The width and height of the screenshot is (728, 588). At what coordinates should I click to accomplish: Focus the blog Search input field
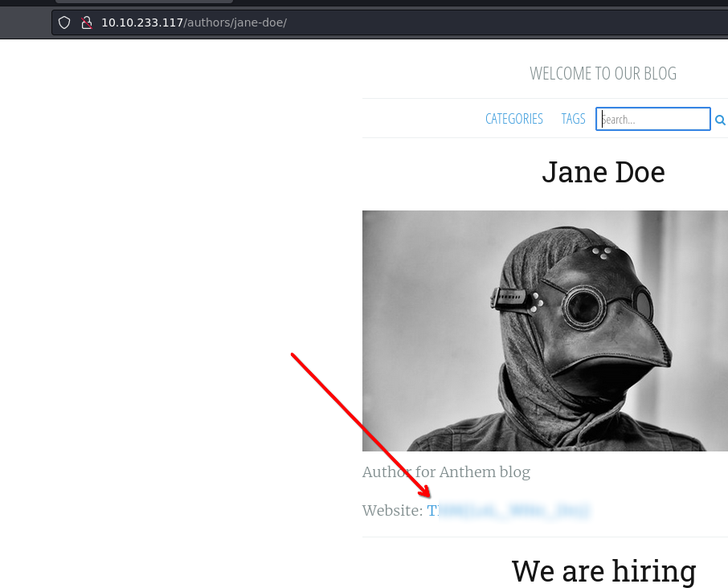coord(652,119)
